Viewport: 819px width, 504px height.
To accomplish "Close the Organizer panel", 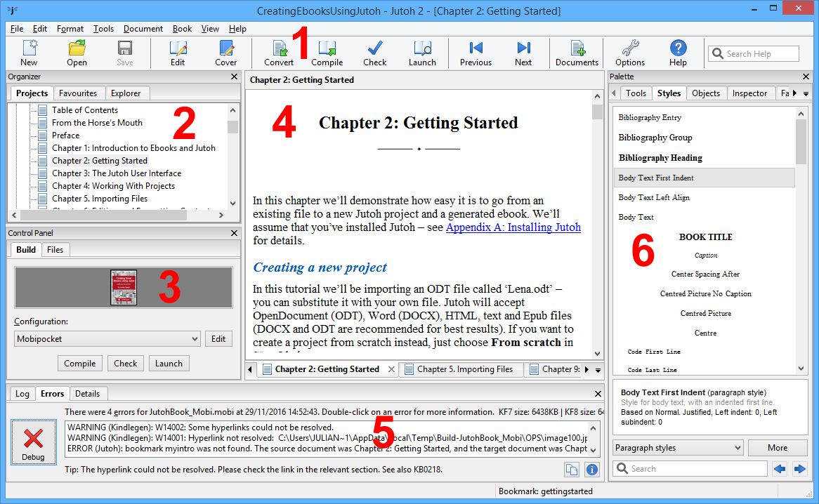I will coord(234,77).
